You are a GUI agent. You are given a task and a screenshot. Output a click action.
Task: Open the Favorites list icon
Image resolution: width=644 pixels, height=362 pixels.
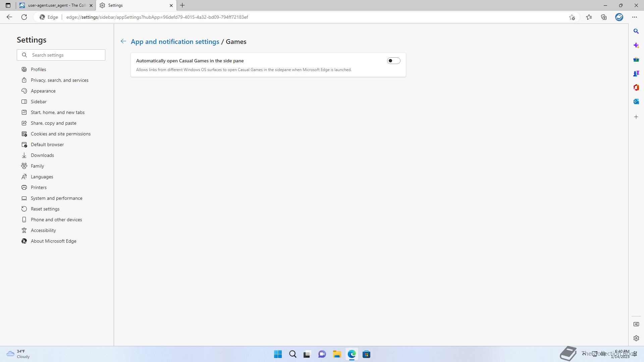[589, 17]
